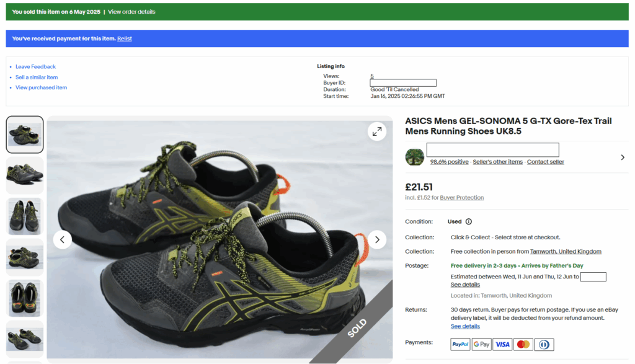Viewport: 635px width, 364px height.
Task: Open seller details chevron arrow
Action: point(623,157)
